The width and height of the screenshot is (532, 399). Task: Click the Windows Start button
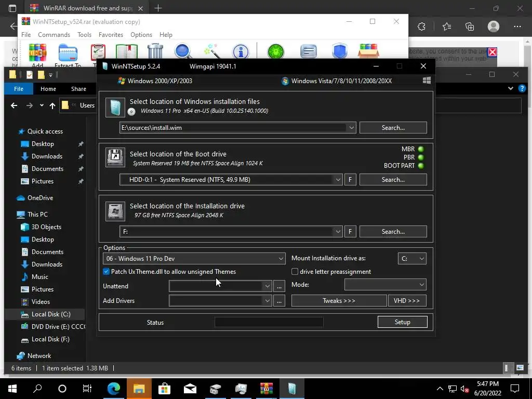[12, 389]
